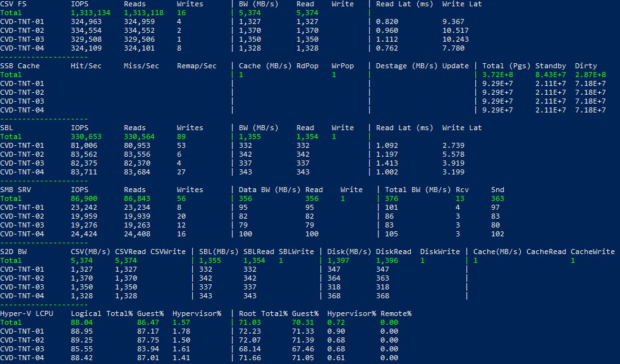Click the SMB SRV section header
The image size is (620, 364).
click(x=15, y=190)
